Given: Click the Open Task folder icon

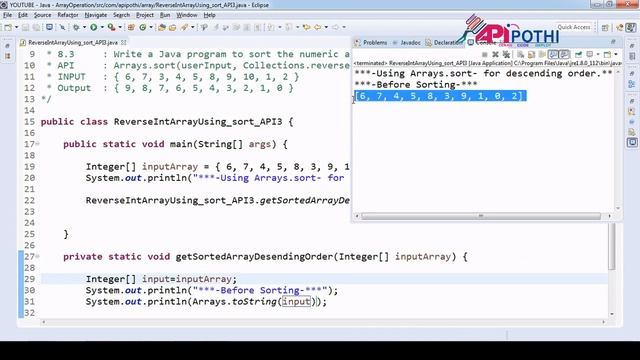Looking at the screenshot, I should point(172,27).
